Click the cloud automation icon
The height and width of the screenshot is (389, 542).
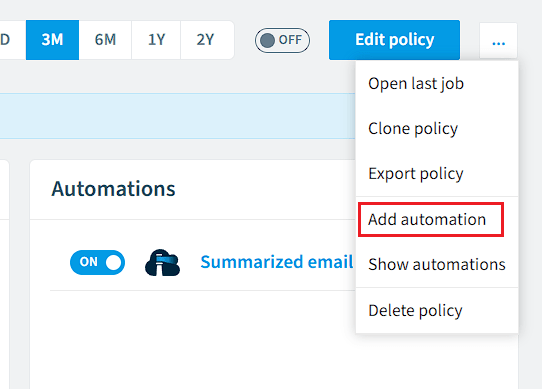coord(162,262)
